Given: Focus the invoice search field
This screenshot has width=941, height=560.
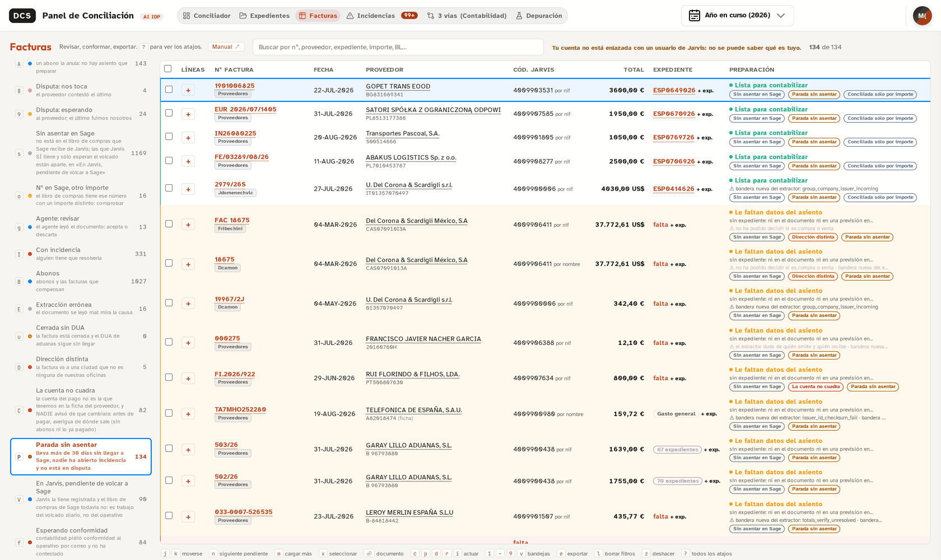Looking at the screenshot, I should (398, 47).
